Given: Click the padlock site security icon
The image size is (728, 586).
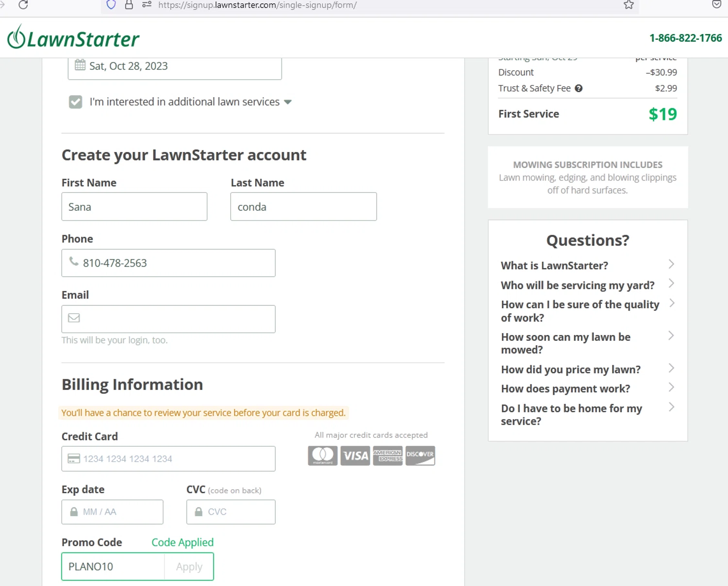Looking at the screenshot, I should tap(129, 5).
